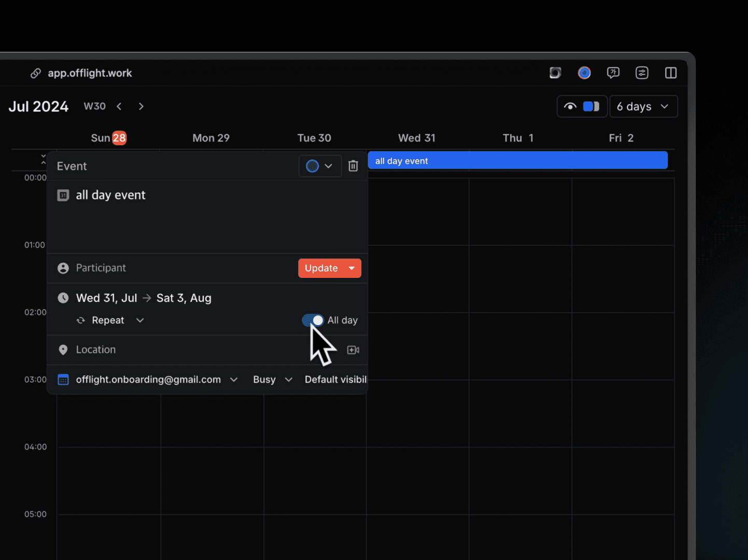Edit the 'all day event' title field
Viewport: 748px width, 560px height.
click(x=111, y=195)
